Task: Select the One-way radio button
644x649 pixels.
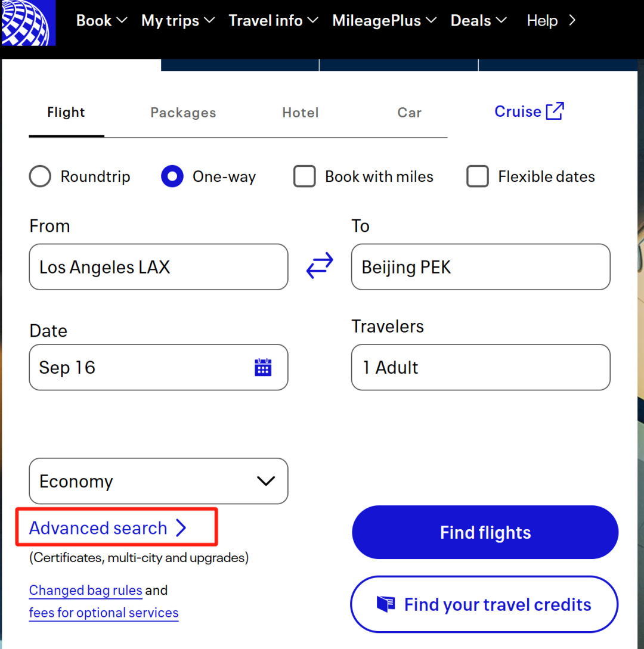Action: [x=172, y=176]
